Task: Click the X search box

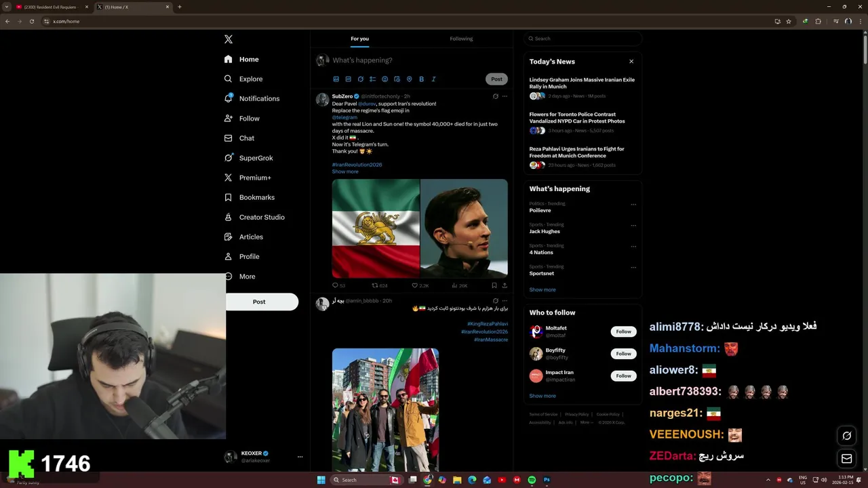Action: pyautogui.click(x=582, y=39)
